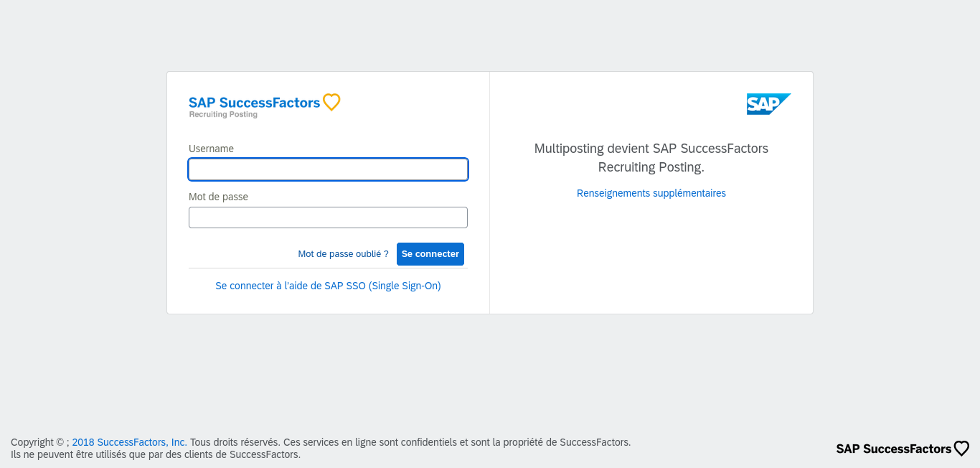Click the Username field label
Viewport: 980px width, 468px height.
[211, 149]
